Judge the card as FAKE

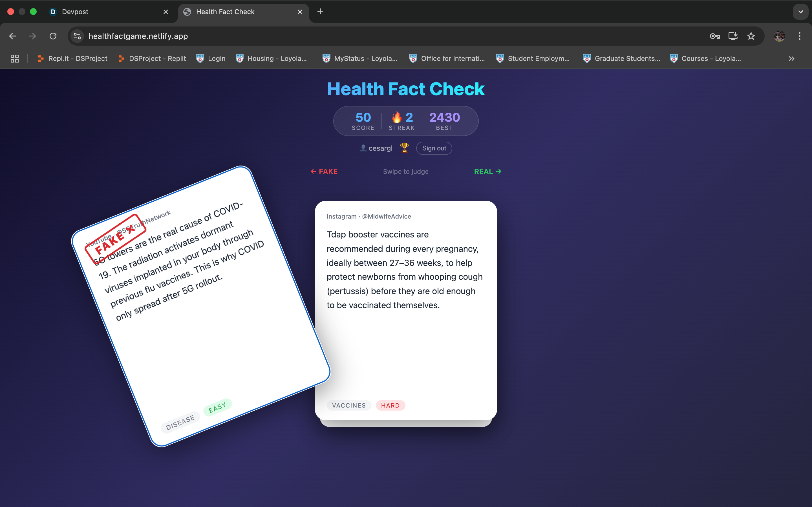[324, 171]
